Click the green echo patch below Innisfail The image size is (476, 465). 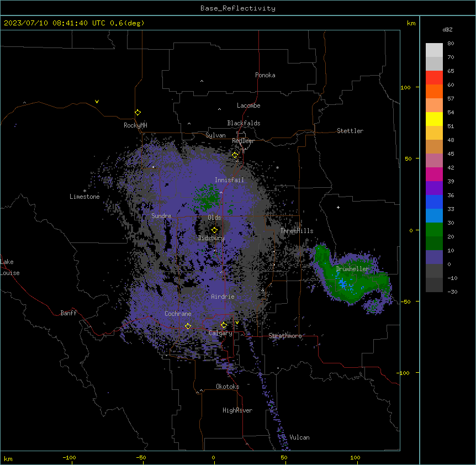point(207,197)
